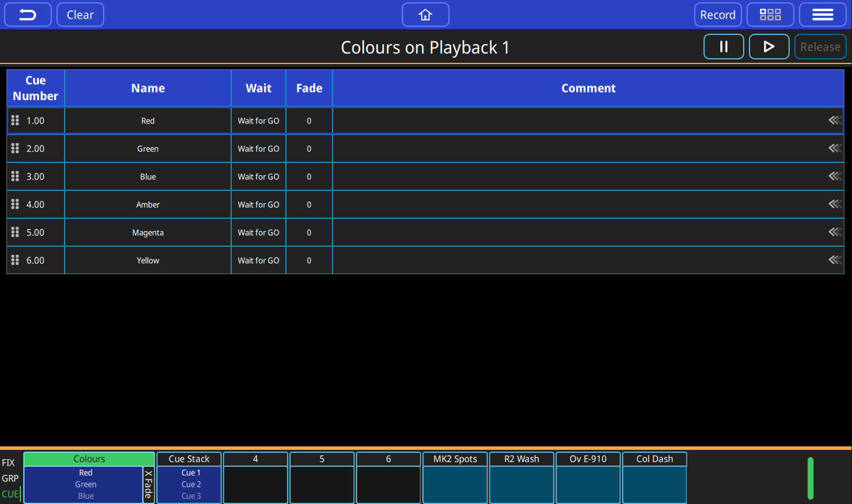Expand the Blue cue row chevrons

click(835, 176)
